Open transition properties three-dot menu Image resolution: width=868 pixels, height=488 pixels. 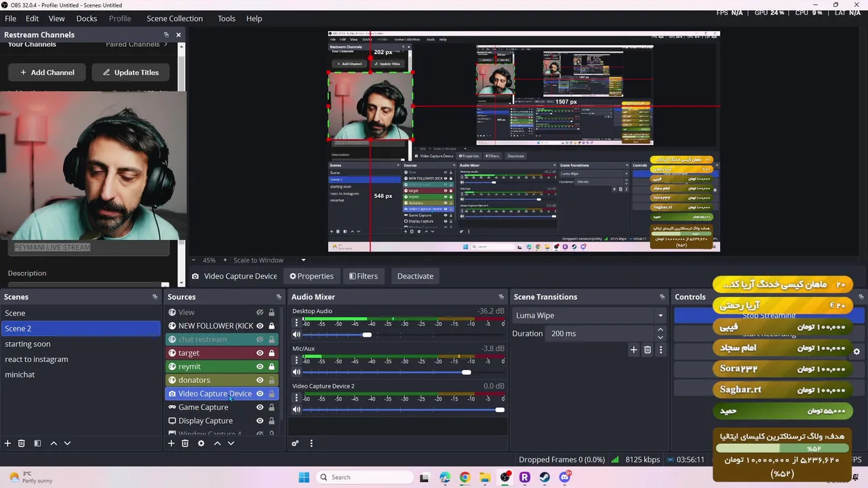click(x=660, y=350)
